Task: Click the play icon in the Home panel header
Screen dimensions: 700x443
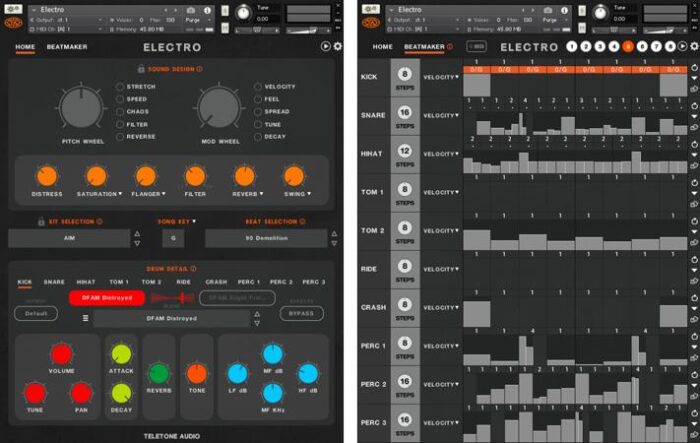Action: 326,47
